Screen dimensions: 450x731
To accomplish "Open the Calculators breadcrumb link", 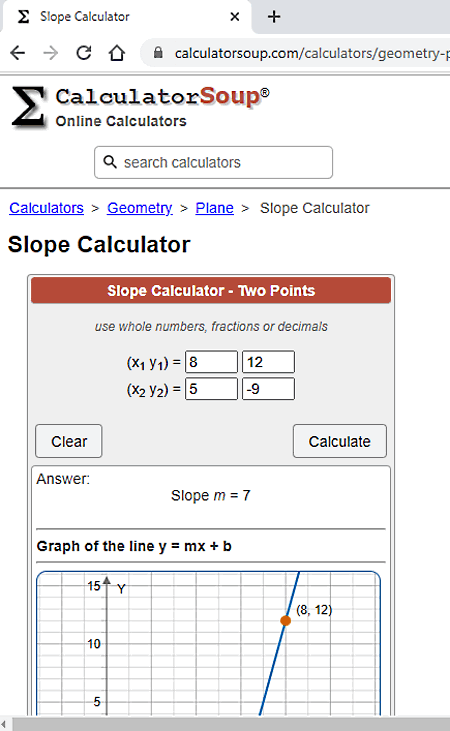I will pos(46,208).
